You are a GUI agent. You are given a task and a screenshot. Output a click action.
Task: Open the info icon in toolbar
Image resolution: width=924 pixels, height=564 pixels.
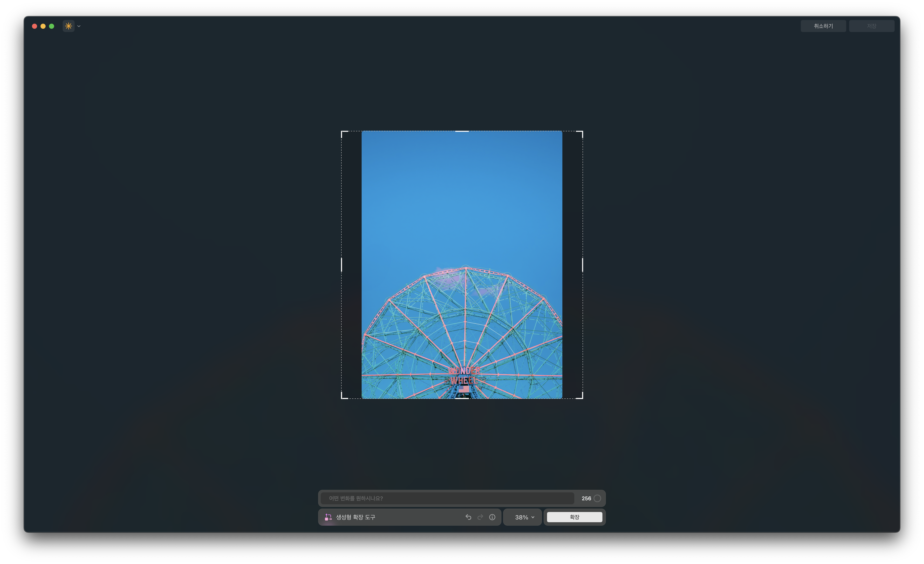click(x=492, y=517)
